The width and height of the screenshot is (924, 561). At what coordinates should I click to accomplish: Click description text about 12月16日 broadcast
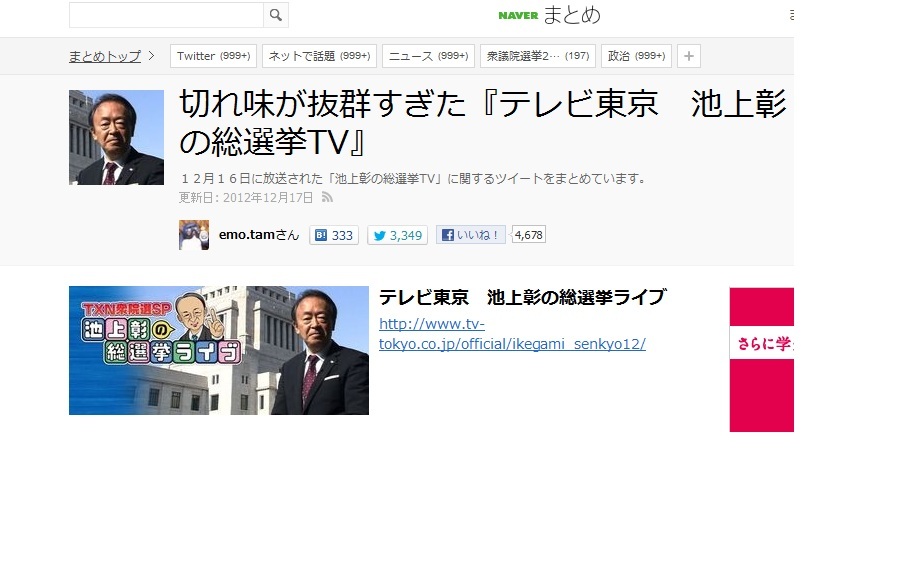[414, 178]
